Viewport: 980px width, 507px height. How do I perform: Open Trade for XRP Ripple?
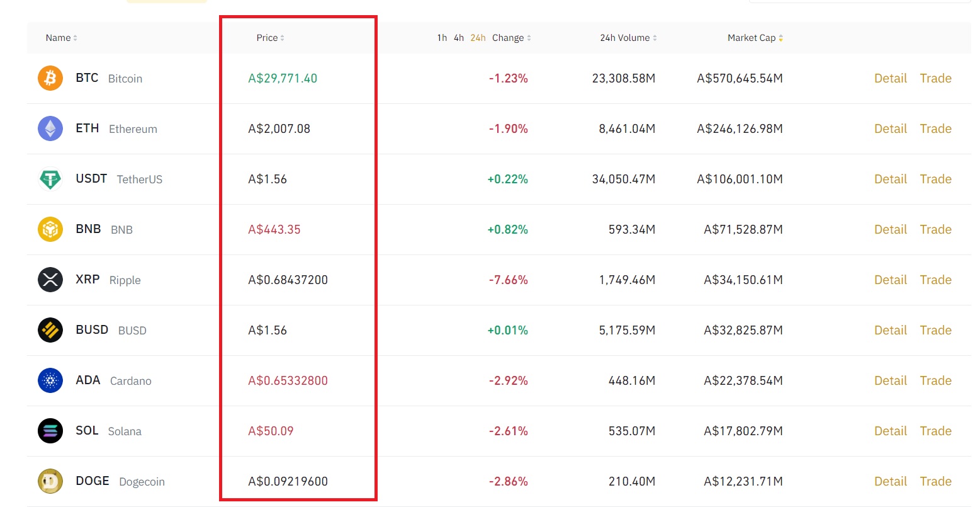935,280
